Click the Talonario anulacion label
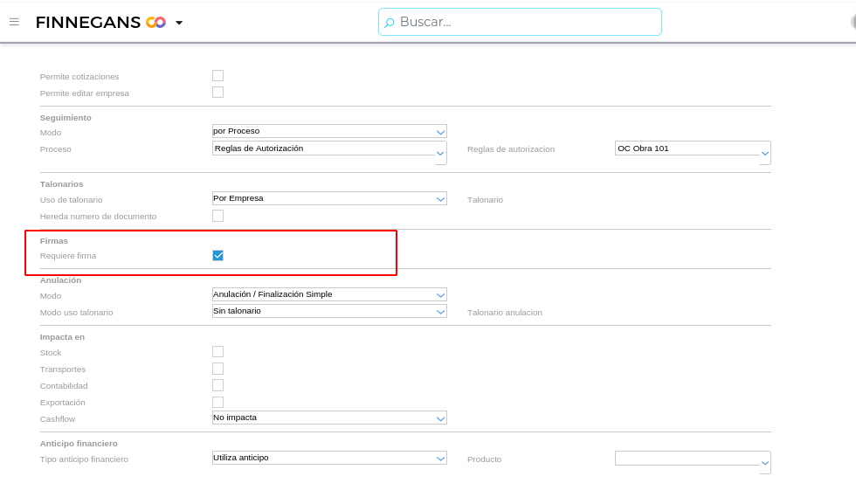 505,313
